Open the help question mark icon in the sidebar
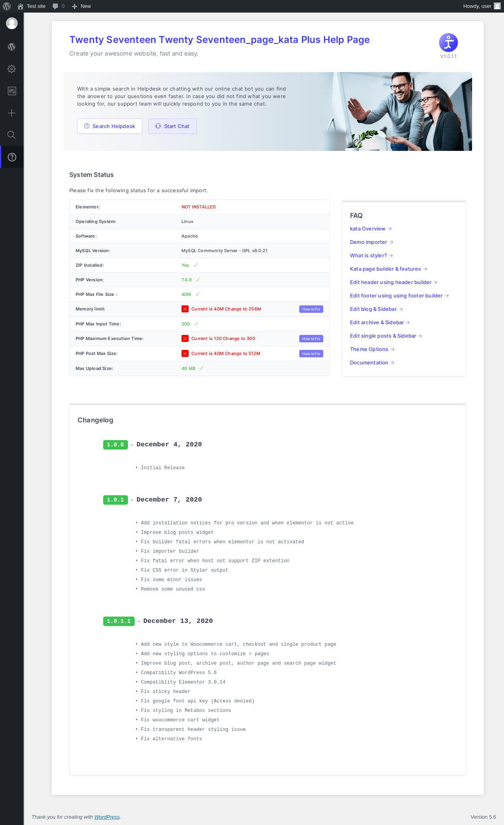Viewport: 504px width, 825px height. 12,157
